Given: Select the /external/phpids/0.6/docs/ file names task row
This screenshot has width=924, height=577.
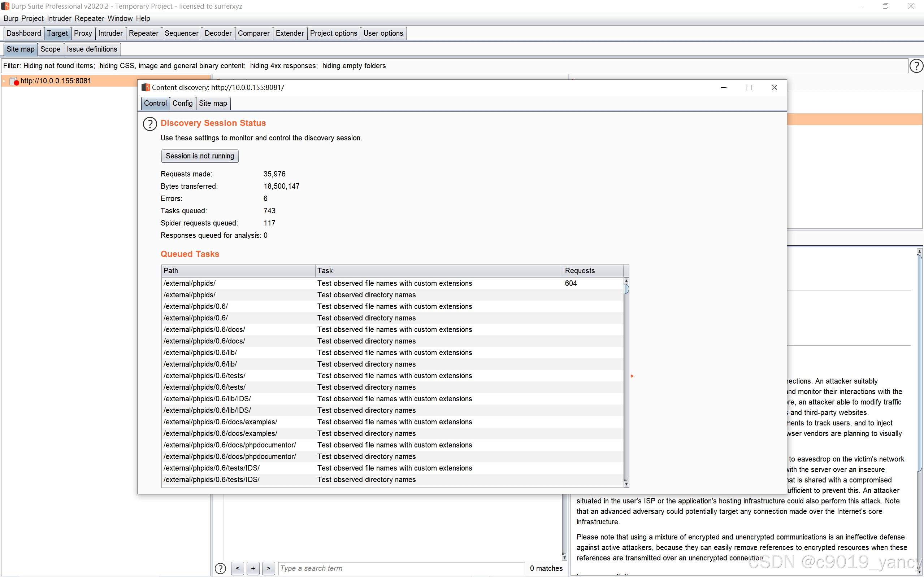Looking at the screenshot, I should 394,329.
